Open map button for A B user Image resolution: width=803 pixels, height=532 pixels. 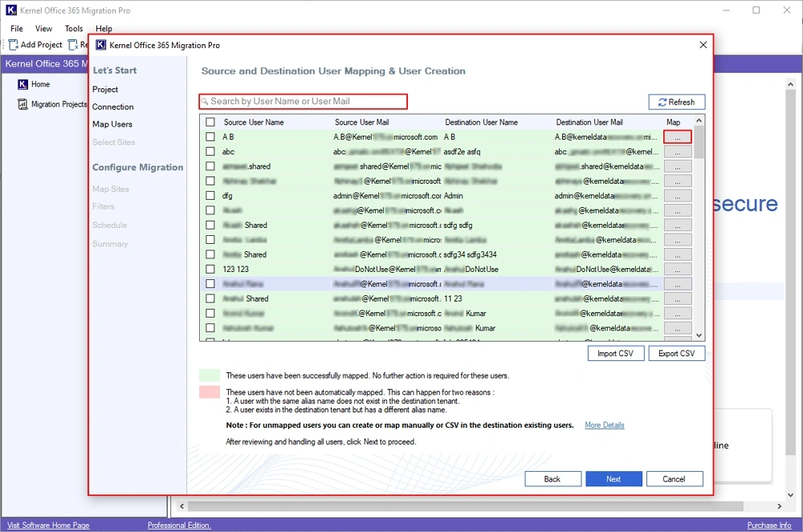(678, 137)
